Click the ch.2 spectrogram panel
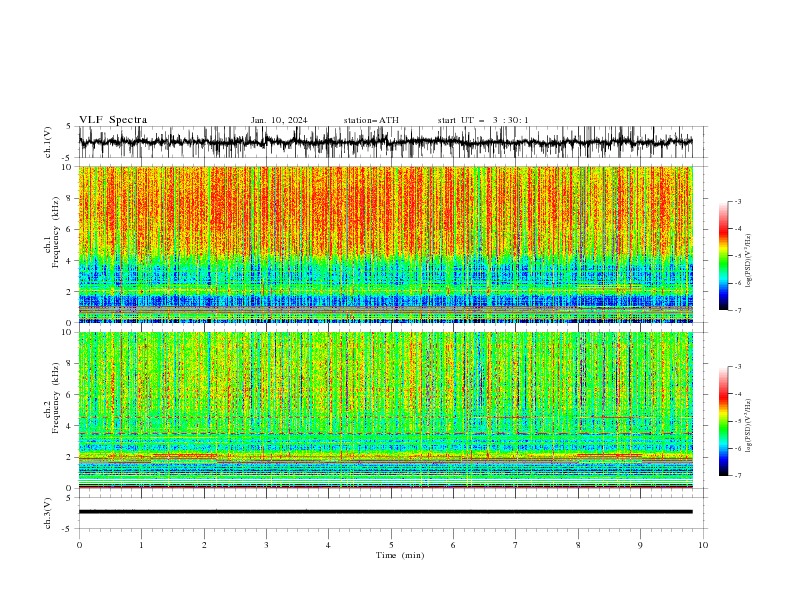 pyautogui.click(x=385, y=410)
